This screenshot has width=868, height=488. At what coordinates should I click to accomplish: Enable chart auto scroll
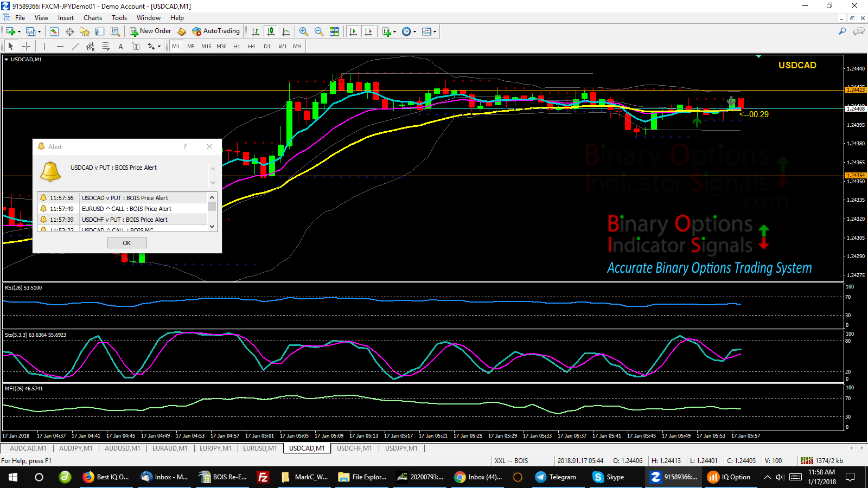coord(353,31)
